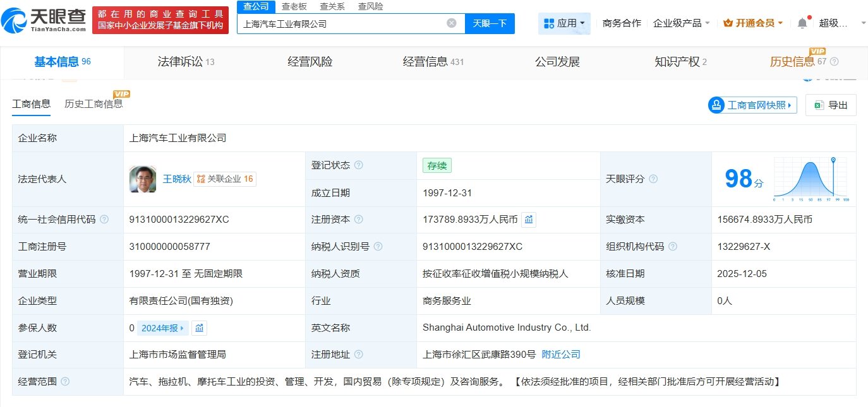Expand the 2024年报 year selector
Screen dimensions: 868x407
click(x=163, y=328)
